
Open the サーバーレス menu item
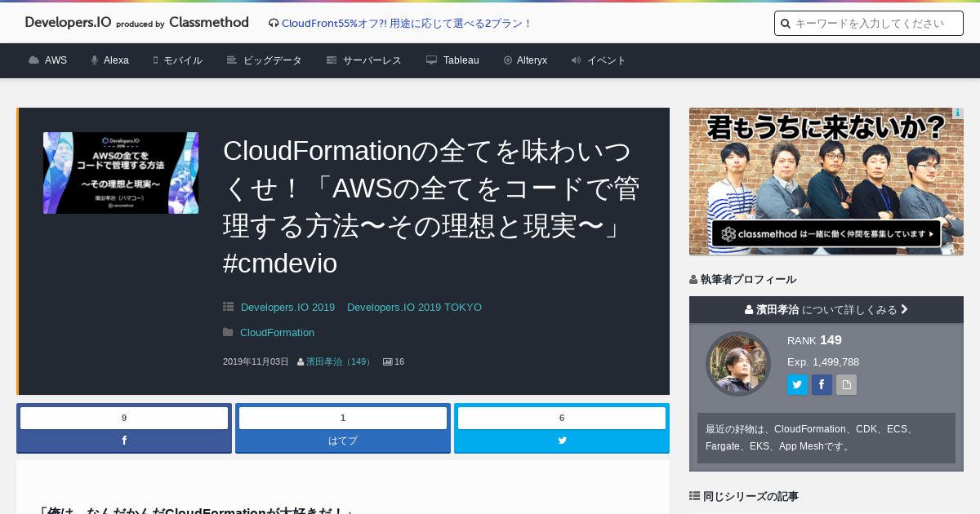pos(363,60)
